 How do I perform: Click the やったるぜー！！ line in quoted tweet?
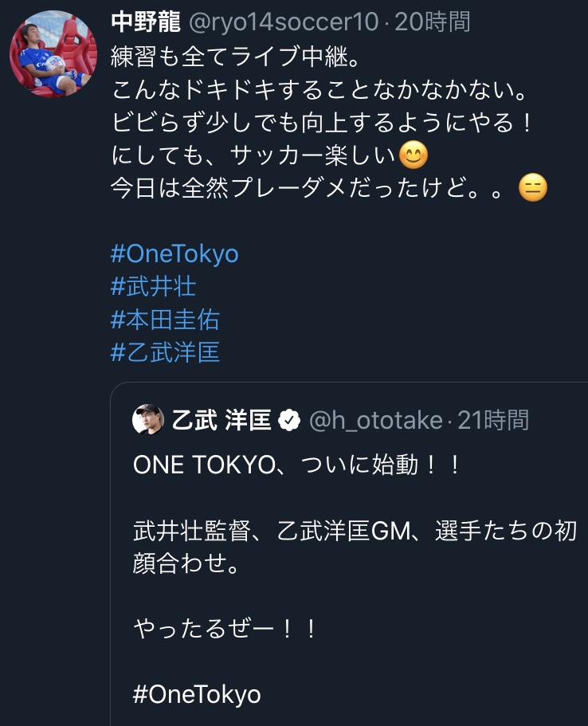tap(225, 630)
